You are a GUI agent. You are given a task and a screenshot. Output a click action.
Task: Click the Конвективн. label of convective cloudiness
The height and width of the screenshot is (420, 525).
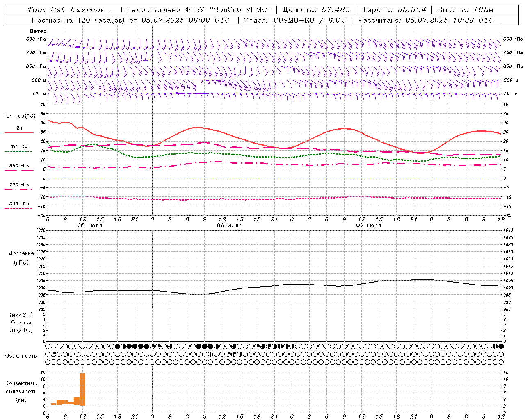[21, 383]
